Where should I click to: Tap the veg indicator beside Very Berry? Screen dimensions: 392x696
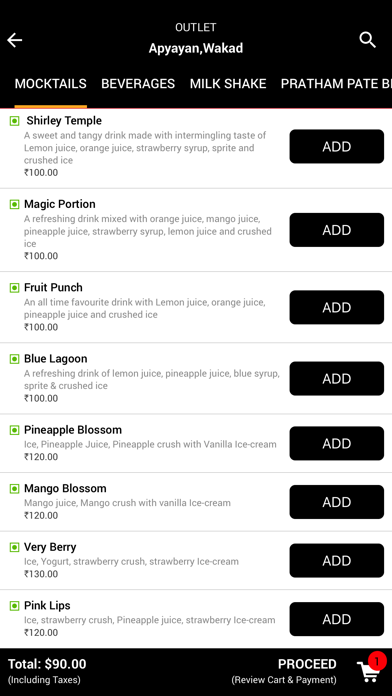[14, 547]
